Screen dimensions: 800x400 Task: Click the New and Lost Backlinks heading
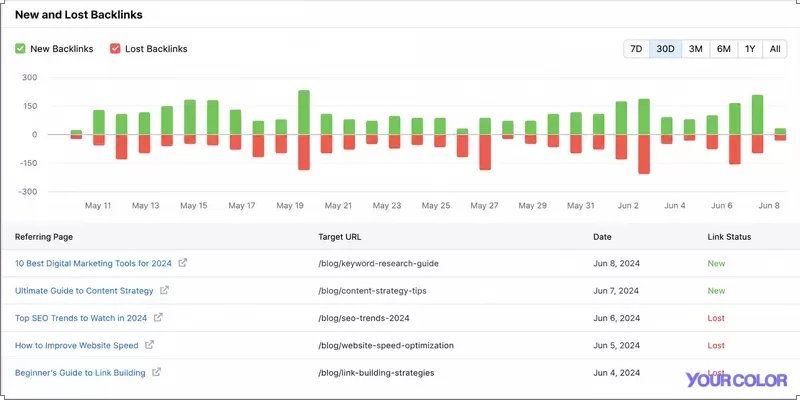pyautogui.click(x=79, y=15)
